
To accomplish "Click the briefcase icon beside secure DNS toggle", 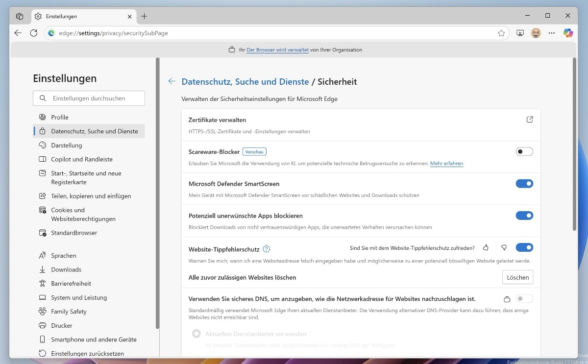I will 507,299.
